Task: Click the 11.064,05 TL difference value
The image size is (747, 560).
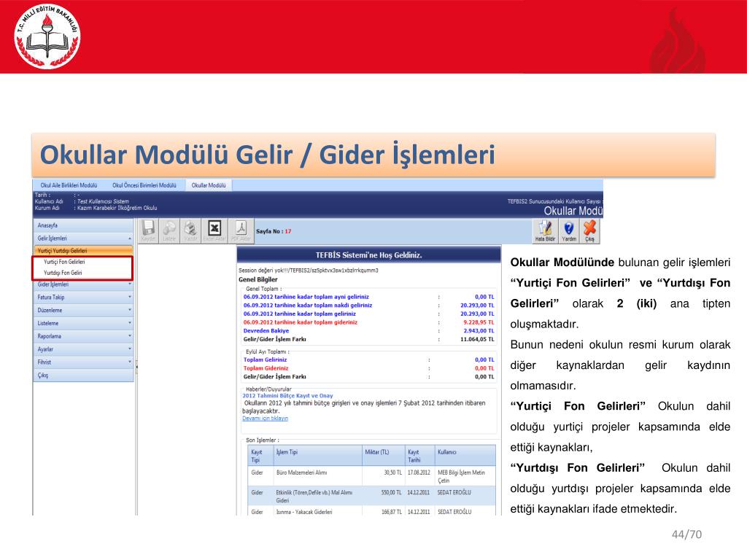Action: (477, 340)
